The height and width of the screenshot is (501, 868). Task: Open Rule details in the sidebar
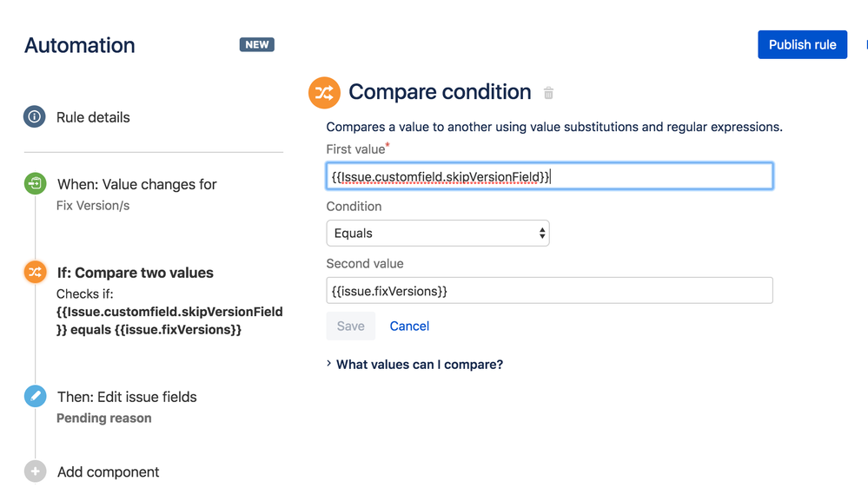93,117
